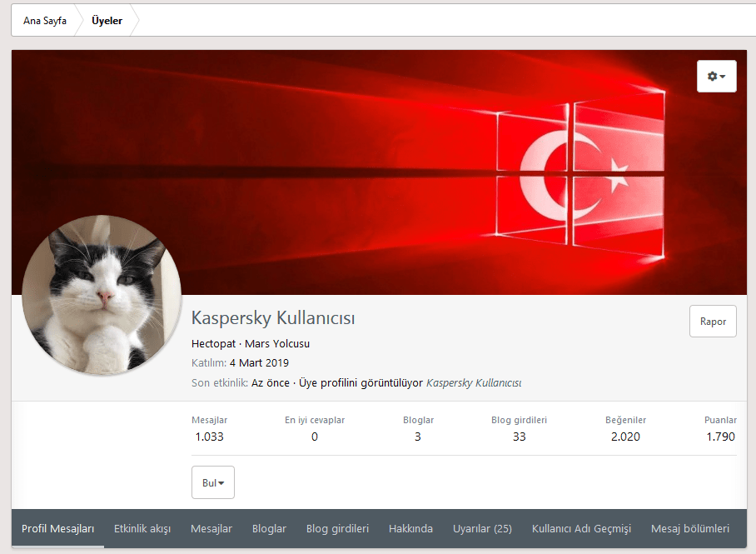Open the Uyarılar (25) tab
This screenshot has width=756, height=554.
(x=482, y=528)
